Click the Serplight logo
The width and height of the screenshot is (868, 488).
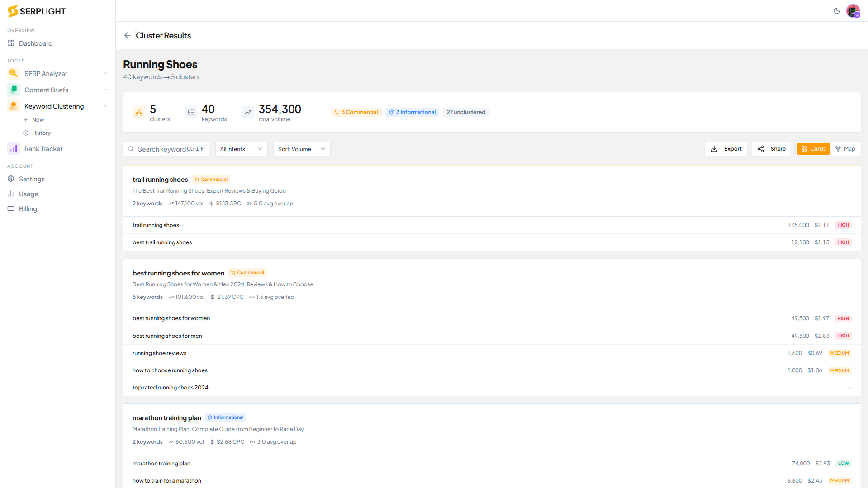pyautogui.click(x=36, y=11)
